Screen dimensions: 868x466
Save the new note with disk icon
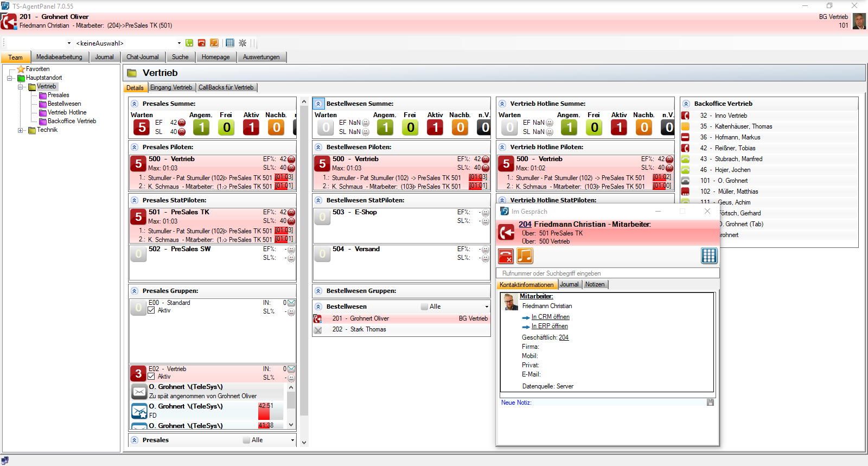point(710,403)
